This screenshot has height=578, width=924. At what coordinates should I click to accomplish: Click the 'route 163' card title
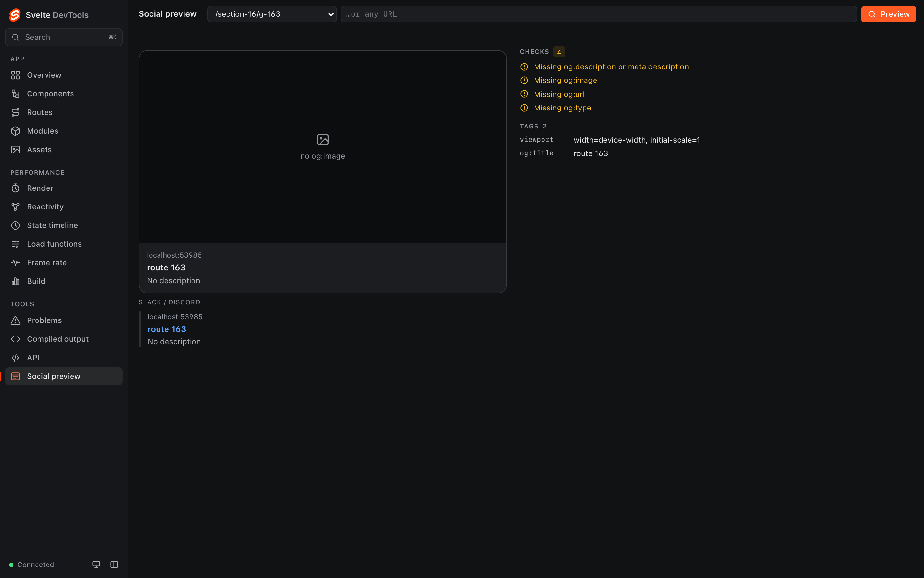click(x=166, y=267)
